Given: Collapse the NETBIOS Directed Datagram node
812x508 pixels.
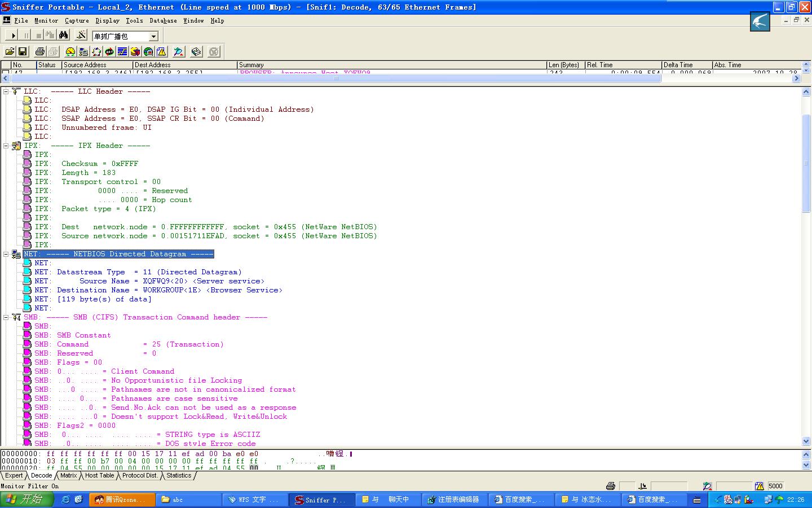Looking at the screenshot, I should click(6, 254).
